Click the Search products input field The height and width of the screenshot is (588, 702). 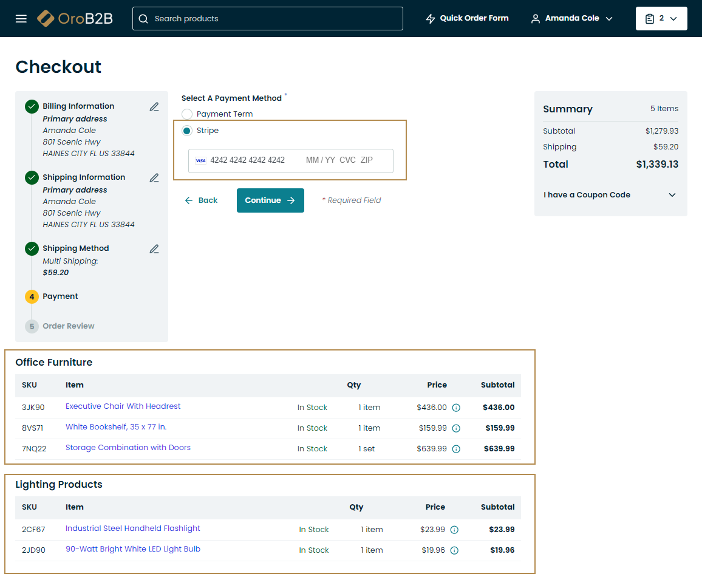[x=267, y=18]
